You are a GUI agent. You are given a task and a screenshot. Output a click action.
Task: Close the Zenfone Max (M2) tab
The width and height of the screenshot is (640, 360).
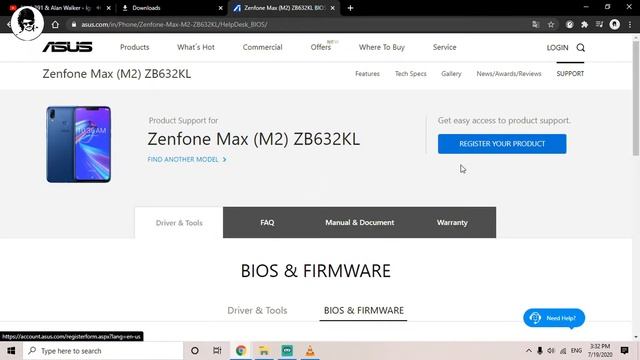point(333,8)
